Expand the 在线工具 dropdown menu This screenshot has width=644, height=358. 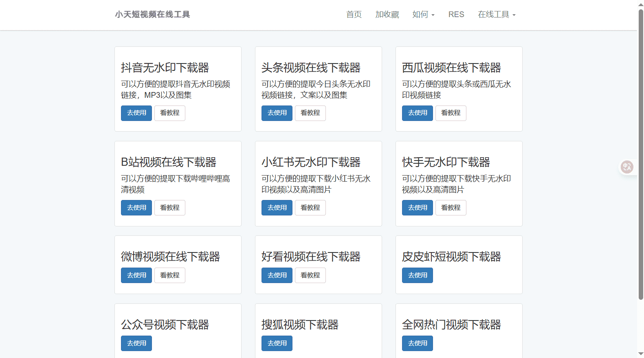pyautogui.click(x=497, y=15)
